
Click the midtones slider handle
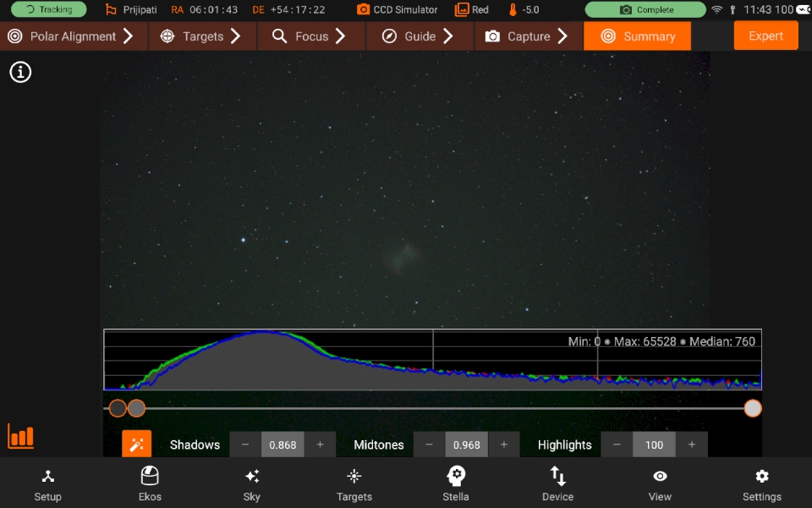(137, 408)
